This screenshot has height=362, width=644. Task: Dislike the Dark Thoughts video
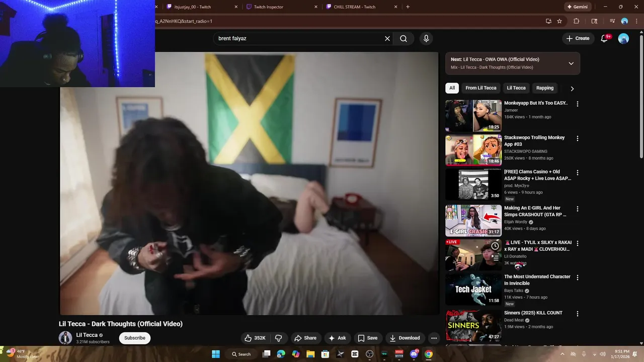[279, 338]
